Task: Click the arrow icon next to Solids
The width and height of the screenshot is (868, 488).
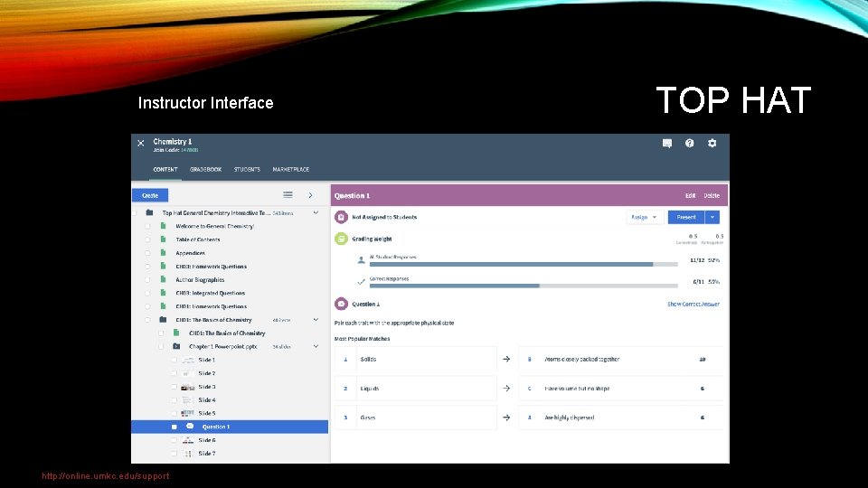Action: point(506,359)
